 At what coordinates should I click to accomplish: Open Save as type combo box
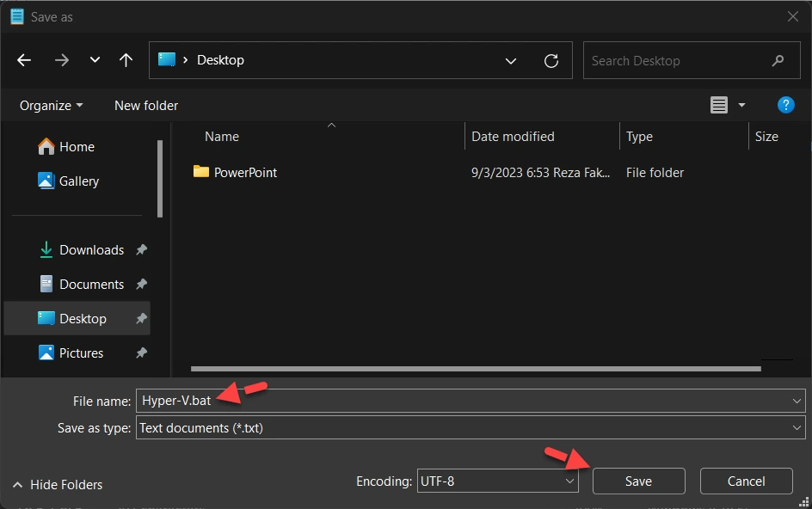coord(471,428)
